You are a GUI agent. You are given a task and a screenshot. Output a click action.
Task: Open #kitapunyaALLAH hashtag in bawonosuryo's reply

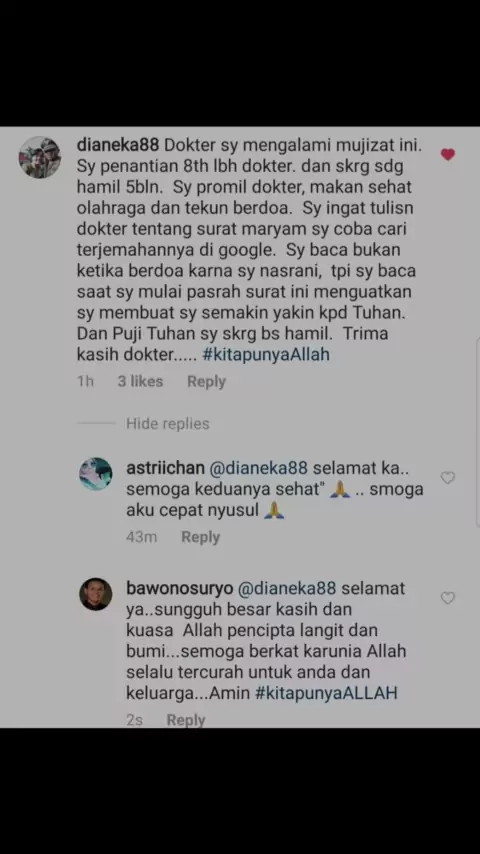[x=326, y=693]
